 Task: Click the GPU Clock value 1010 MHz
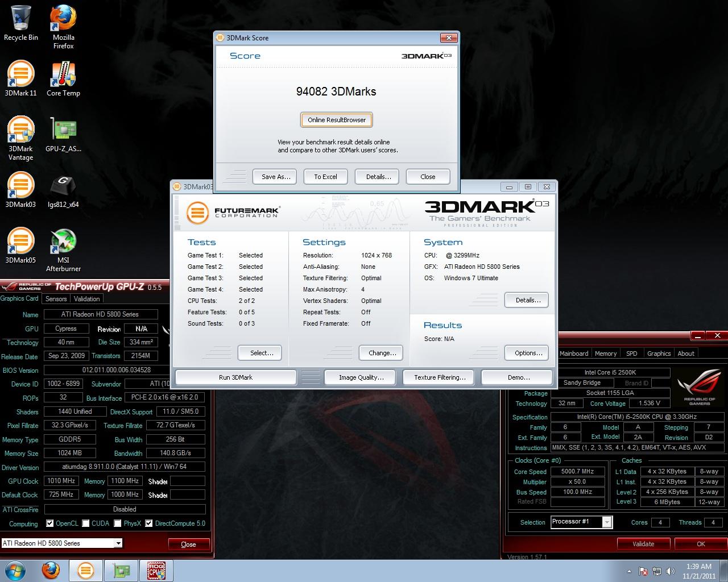pyautogui.click(x=62, y=481)
